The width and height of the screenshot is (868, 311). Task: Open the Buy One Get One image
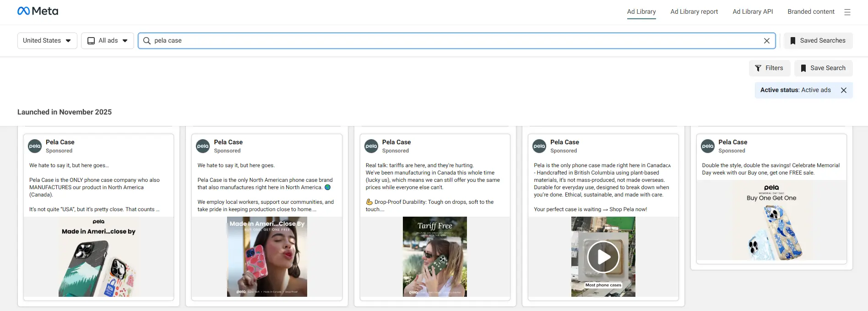point(771,220)
